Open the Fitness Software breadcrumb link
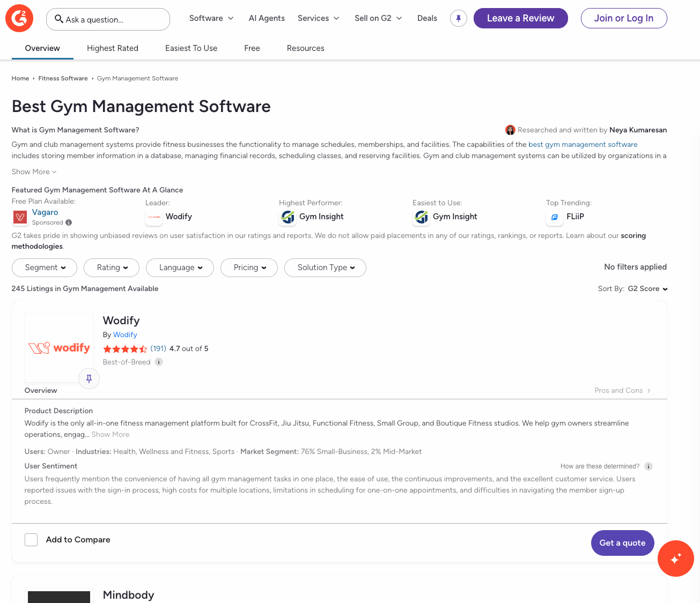 63,78
